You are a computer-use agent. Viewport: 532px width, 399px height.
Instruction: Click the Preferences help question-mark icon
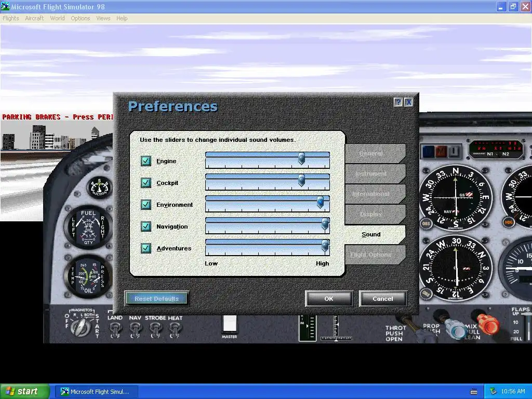pos(398,102)
